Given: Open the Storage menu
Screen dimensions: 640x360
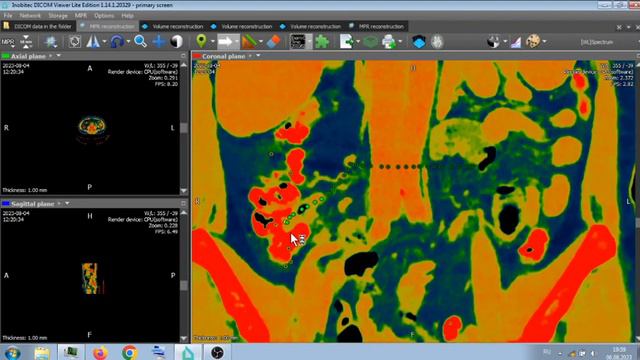Looking at the screenshot, I should (x=58, y=16).
